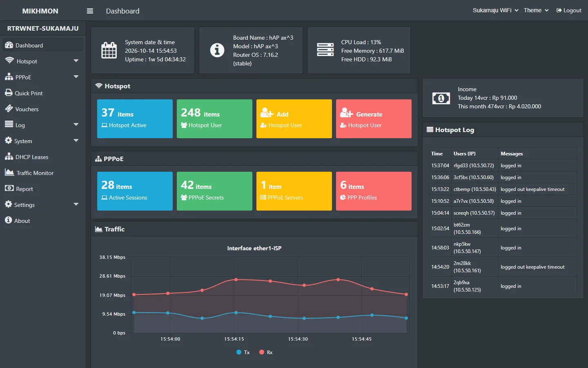The height and width of the screenshot is (368, 588).
Task: Toggle the Tx legend marker on traffic chart
Action: [239, 352]
